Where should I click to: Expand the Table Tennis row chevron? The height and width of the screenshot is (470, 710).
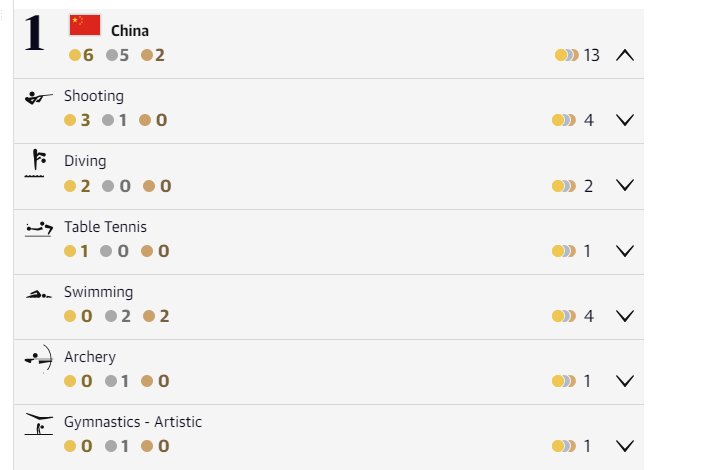(x=625, y=251)
